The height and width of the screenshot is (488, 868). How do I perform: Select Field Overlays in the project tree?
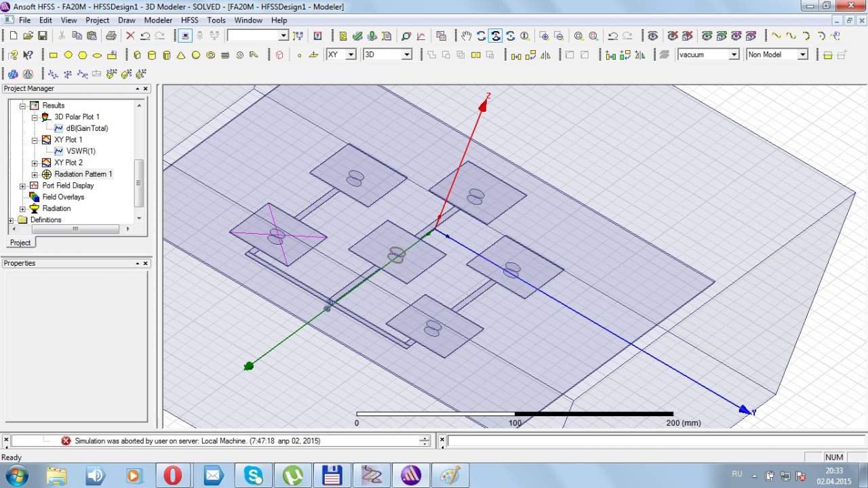(63, 197)
